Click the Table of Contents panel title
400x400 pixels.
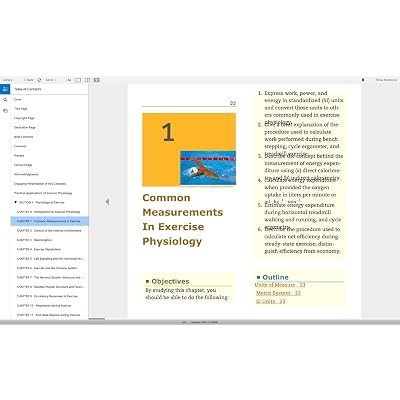point(28,89)
